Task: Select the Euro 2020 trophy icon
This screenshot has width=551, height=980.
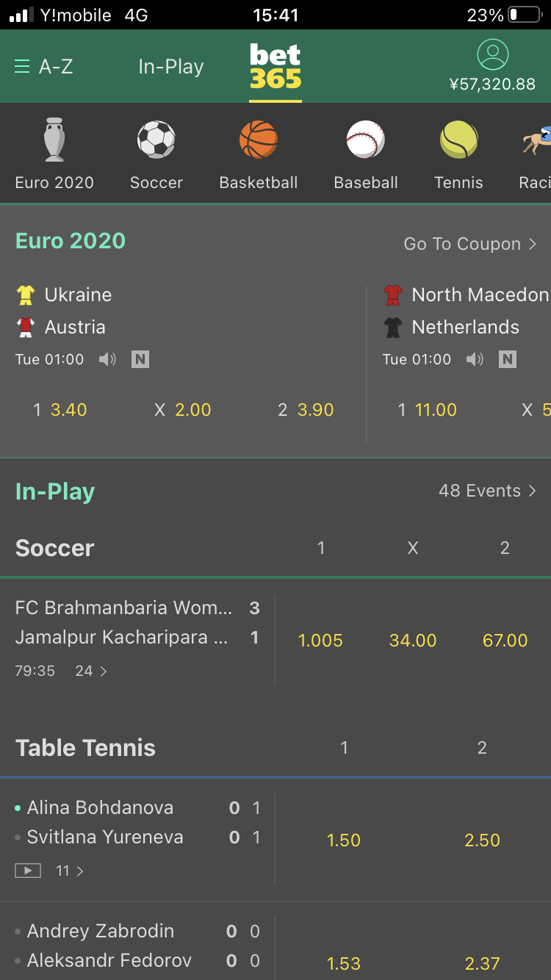Action: pyautogui.click(x=54, y=140)
